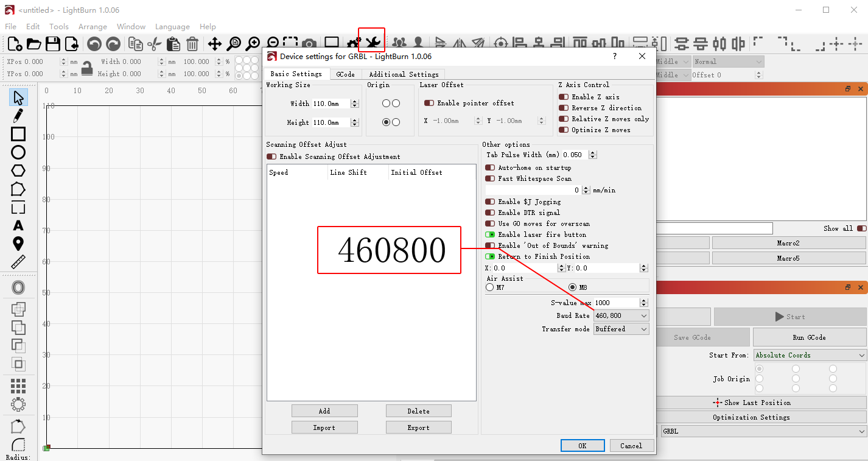868x461 pixels.
Task: Import a file using the import icon
Action: pyautogui.click(x=72, y=44)
